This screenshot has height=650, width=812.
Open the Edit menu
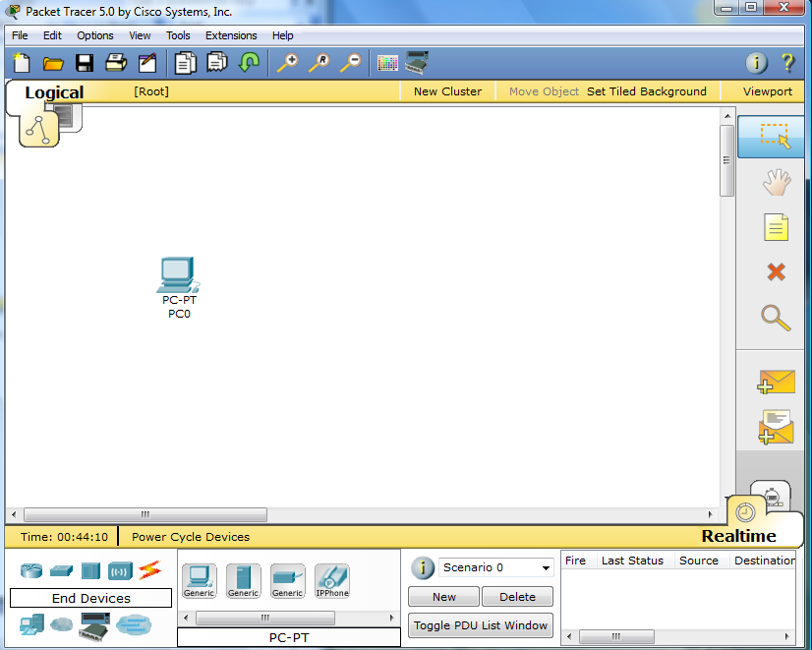(52, 35)
